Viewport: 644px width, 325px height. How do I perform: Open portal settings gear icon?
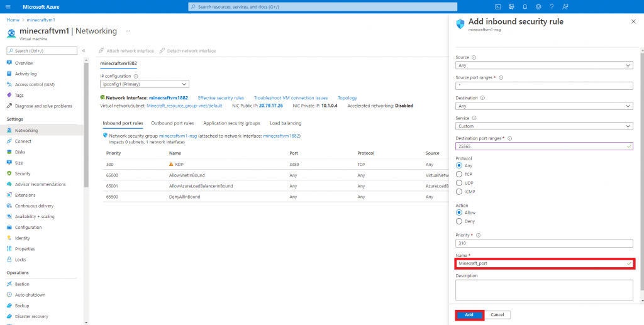[538, 6]
